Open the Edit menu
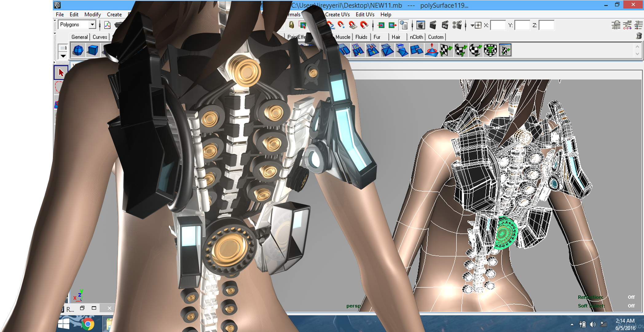Screen dimensions: 644x332 pyautogui.click(x=74, y=14)
